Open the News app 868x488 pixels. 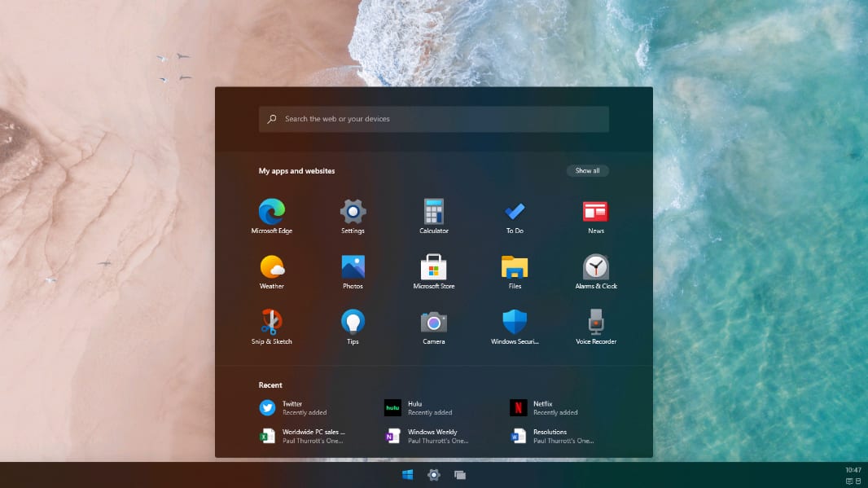click(595, 213)
